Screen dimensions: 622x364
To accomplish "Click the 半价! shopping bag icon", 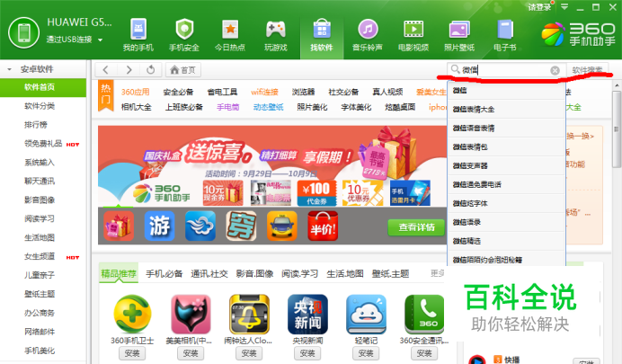I will pos(323,226).
